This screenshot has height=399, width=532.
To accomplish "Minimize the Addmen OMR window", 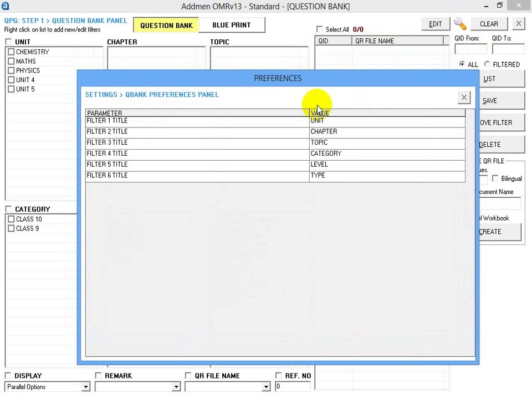I will pos(486,6).
